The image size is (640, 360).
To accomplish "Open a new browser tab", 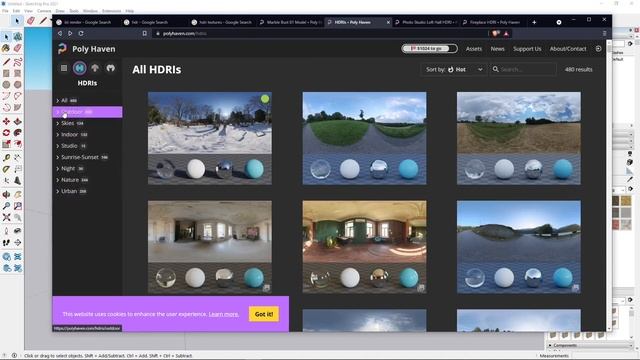I will [x=534, y=22].
